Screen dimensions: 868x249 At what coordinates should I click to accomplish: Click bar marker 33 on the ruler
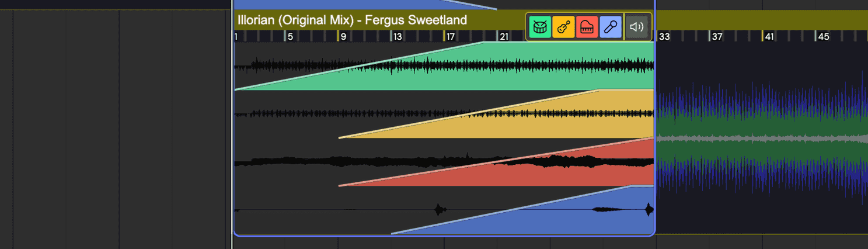click(664, 36)
